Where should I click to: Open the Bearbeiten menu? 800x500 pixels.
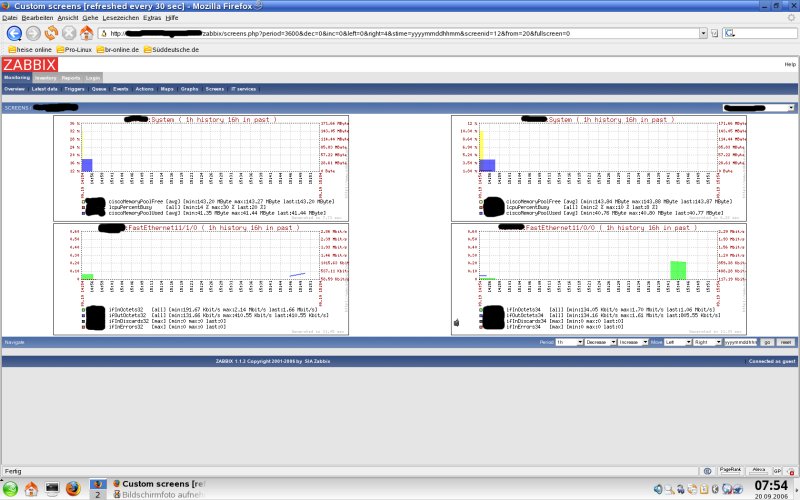tap(37, 18)
